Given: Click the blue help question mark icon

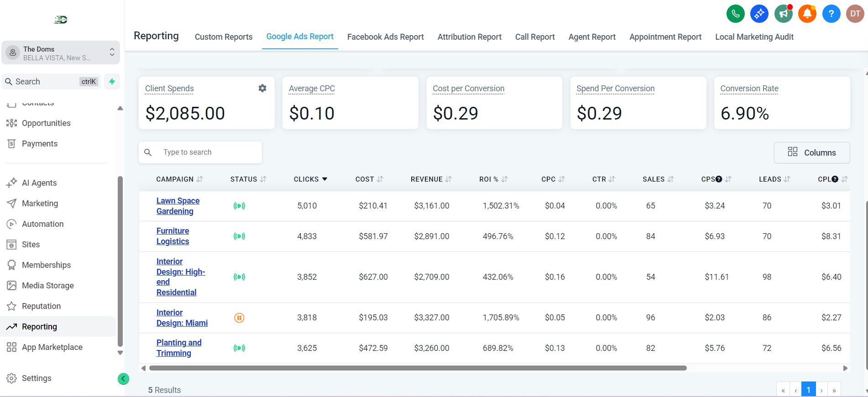Looking at the screenshot, I should click(831, 14).
